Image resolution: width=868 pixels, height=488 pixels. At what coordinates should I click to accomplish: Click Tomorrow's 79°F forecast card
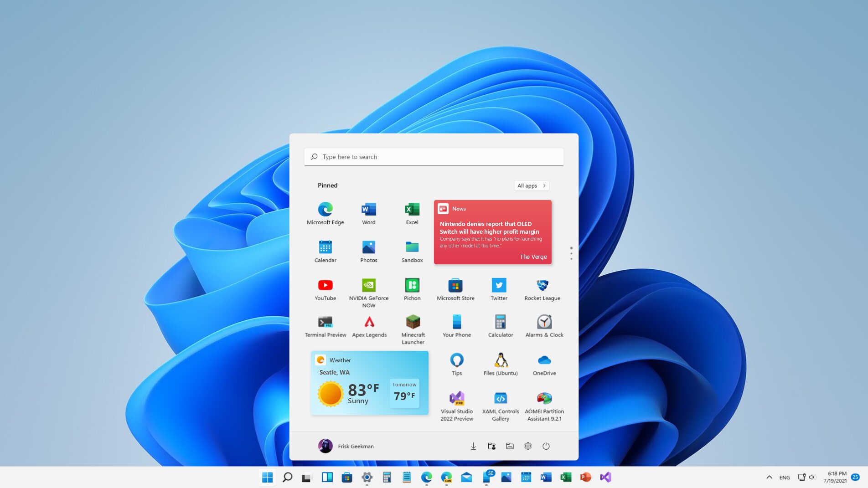404,393
